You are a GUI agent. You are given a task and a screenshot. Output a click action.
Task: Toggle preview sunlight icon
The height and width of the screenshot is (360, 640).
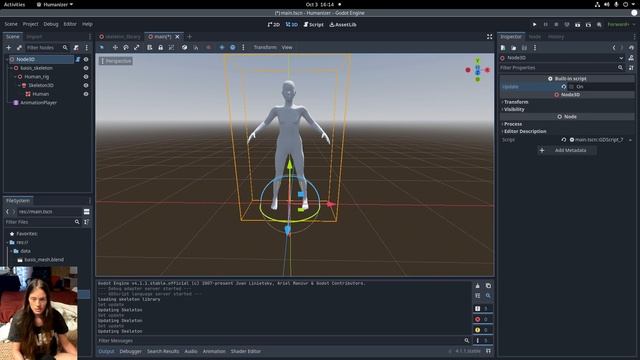click(222, 47)
